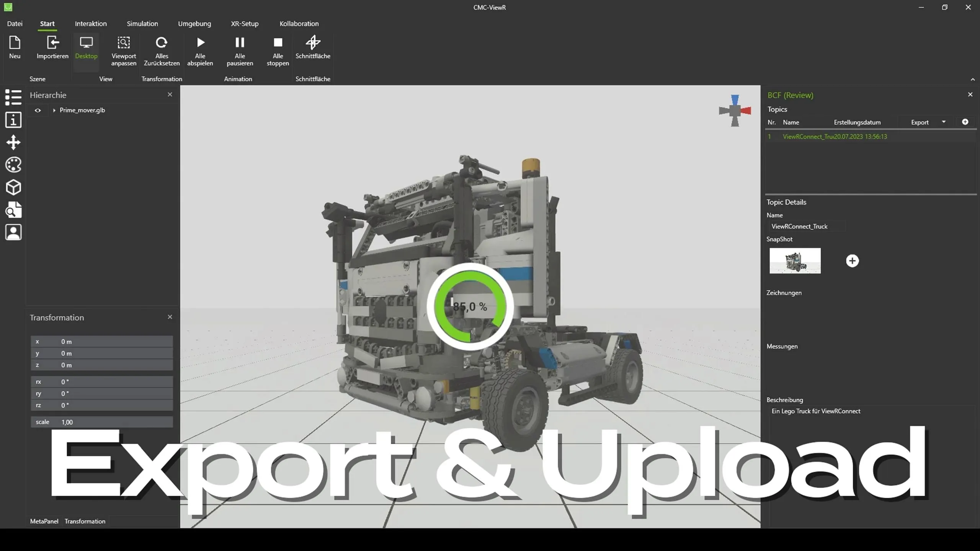Collapse the ribbon with chevron arrow
This screenshot has height=551, width=980.
pos(972,80)
